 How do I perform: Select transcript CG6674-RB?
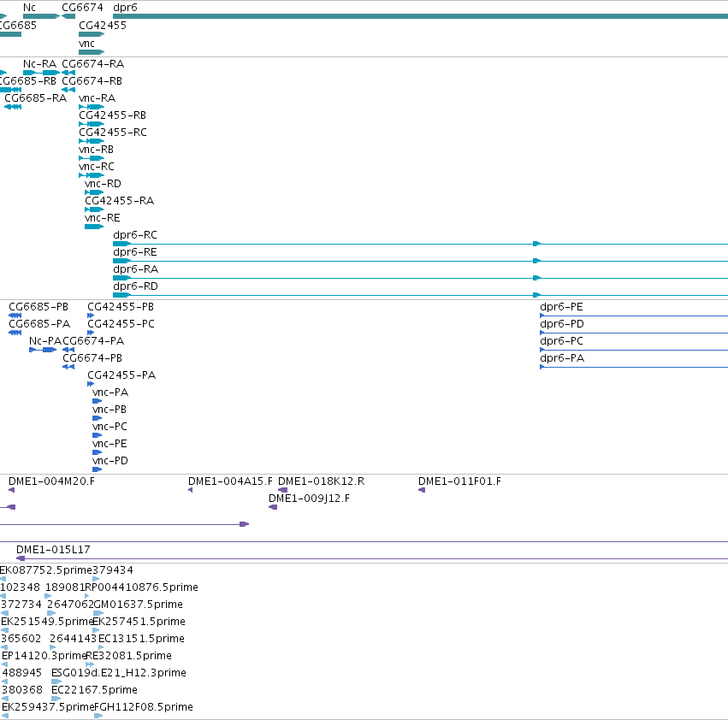tap(92, 80)
